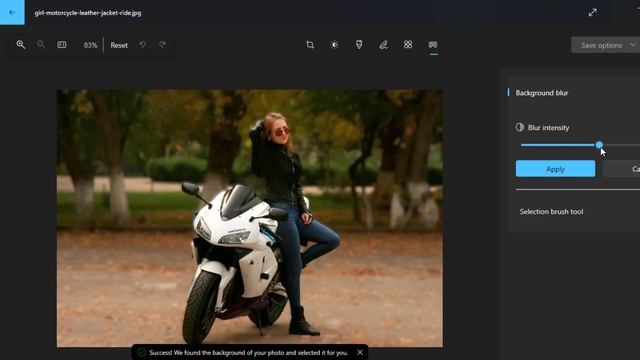This screenshot has width=640, height=360.
Task: Zoom in on the photo
Action: click(x=21, y=44)
